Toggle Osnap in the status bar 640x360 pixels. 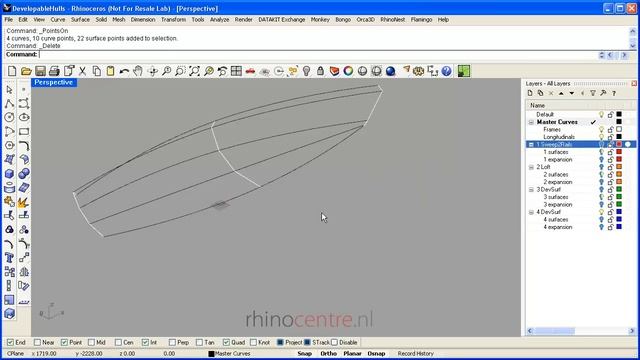[376, 354]
